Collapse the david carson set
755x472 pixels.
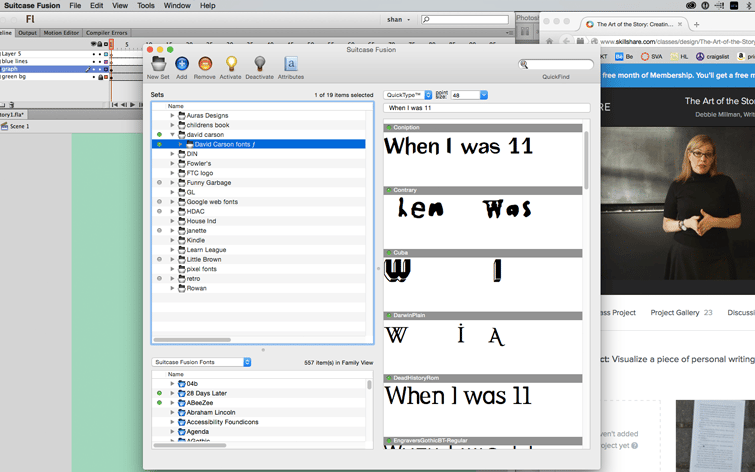[172, 134]
